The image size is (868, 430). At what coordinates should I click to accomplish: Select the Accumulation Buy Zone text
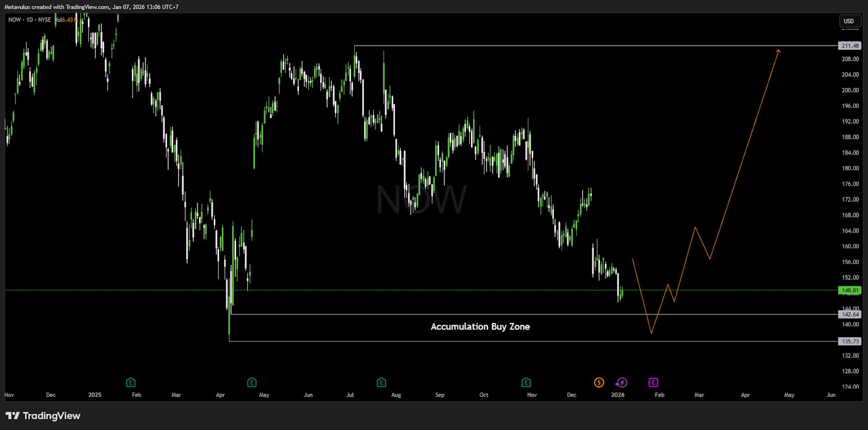click(x=480, y=326)
